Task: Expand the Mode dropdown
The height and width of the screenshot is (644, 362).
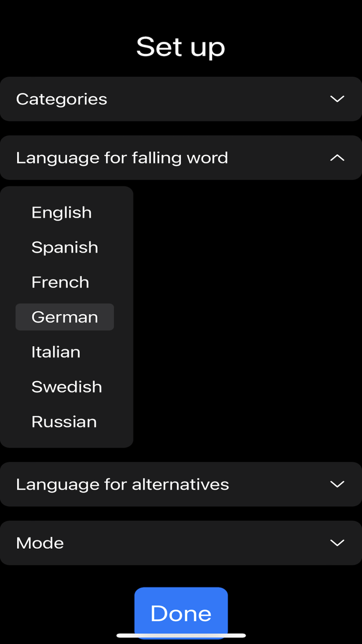Action: pos(181,543)
